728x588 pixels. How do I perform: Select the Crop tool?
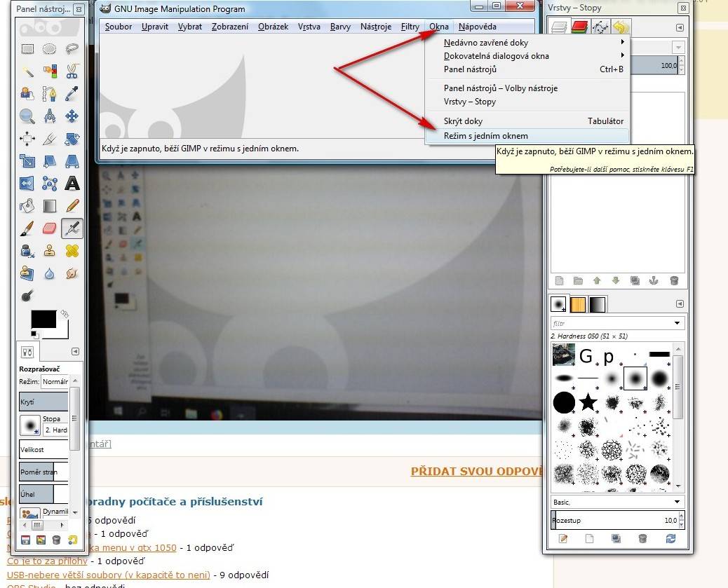(x=50, y=138)
